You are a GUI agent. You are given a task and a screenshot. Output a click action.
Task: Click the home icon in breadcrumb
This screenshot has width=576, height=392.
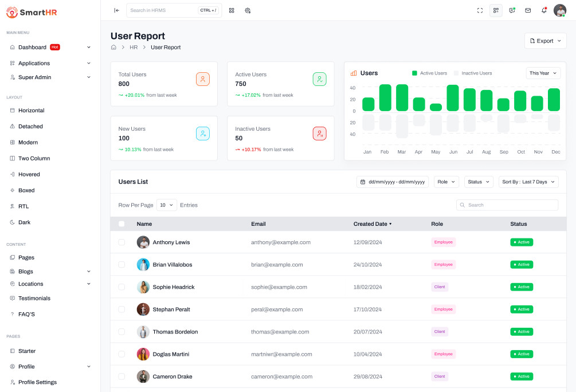113,48
